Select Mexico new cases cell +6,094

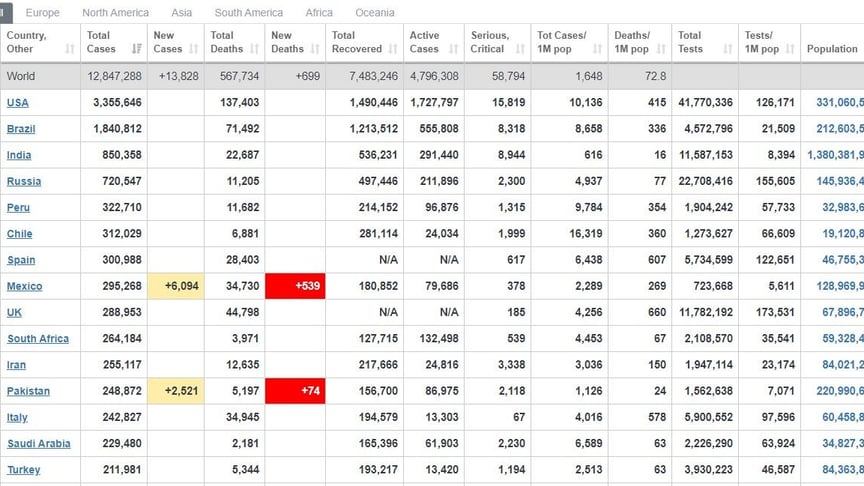[176, 286]
